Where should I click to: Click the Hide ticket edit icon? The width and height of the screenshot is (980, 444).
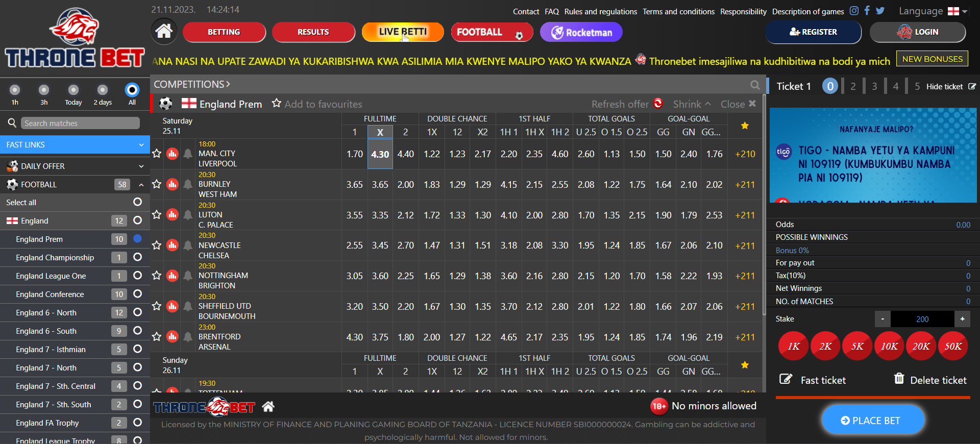click(972, 86)
